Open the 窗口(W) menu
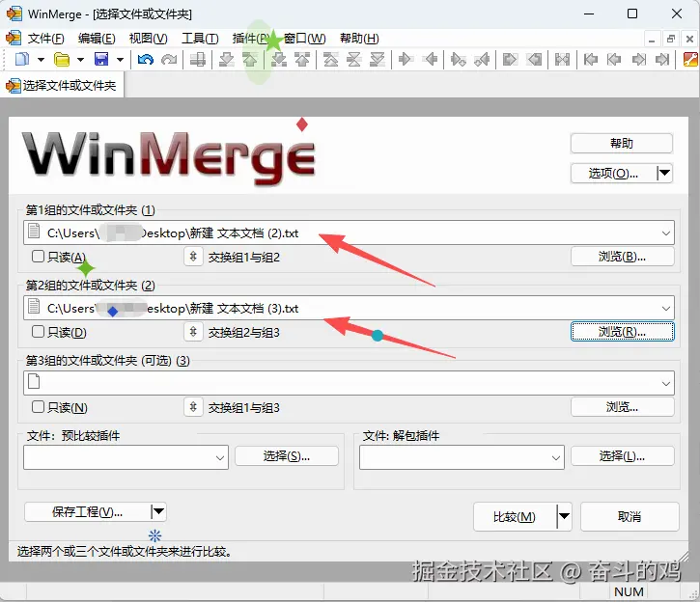Image resolution: width=700 pixels, height=602 pixels. (x=305, y=39)
